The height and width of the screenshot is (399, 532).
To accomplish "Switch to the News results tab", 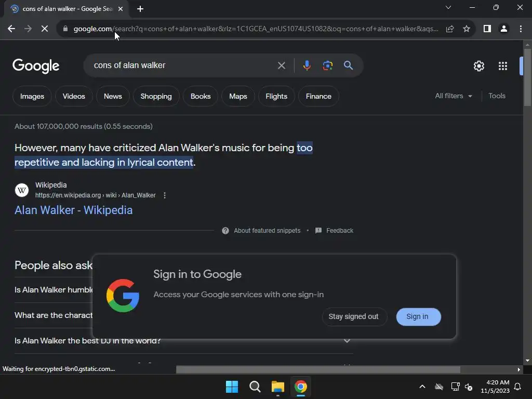I will coord(113,96).
